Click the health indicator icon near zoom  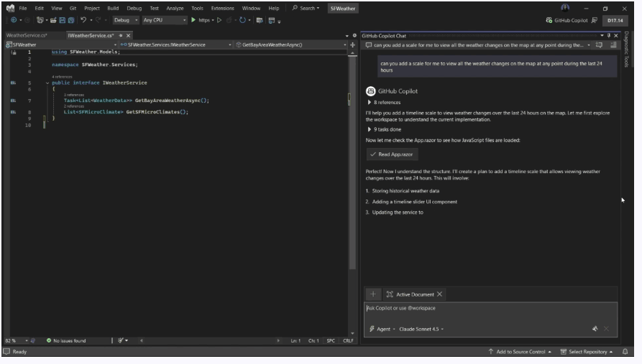(33, 340)
